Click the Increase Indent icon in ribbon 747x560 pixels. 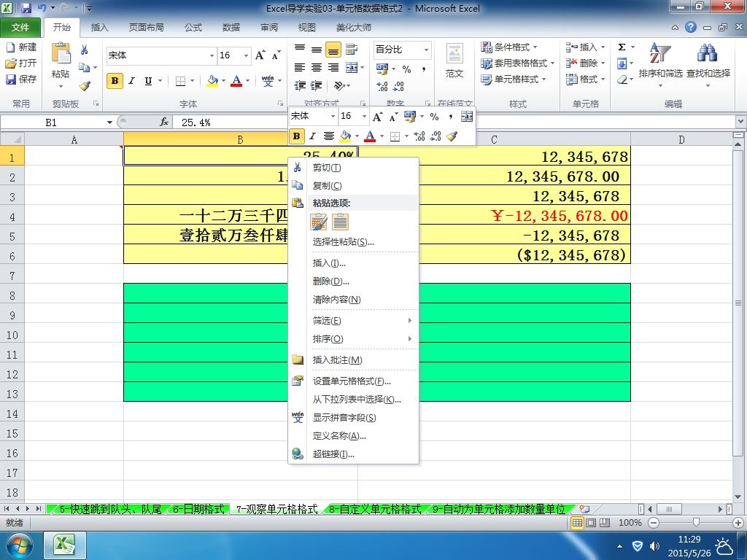pyautogui.click(x=317, y=86)
